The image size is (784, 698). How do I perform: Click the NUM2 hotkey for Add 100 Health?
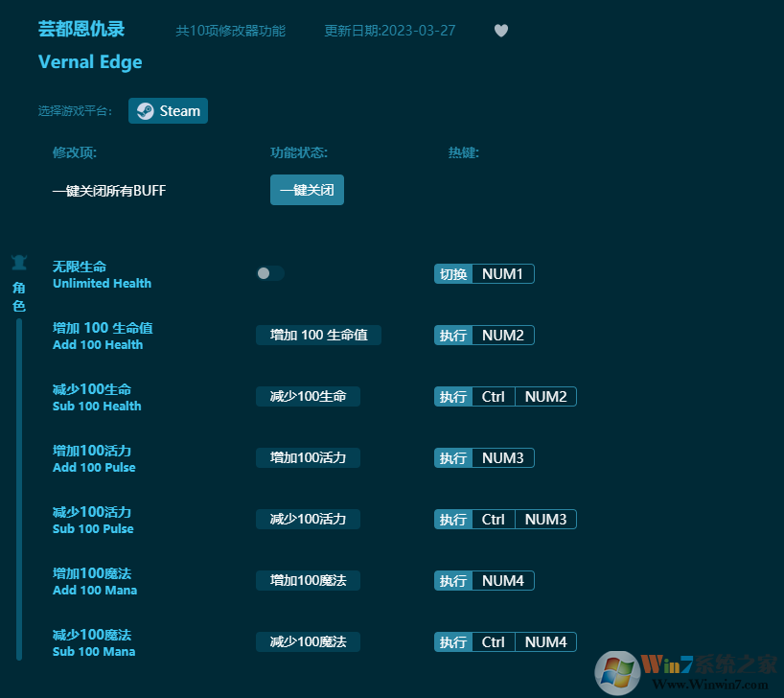point(500,335)
